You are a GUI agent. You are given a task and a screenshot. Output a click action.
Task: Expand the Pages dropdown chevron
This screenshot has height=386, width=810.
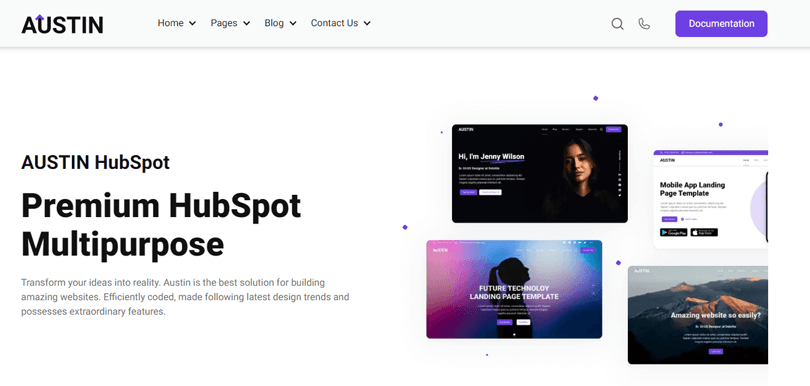[x=246, y=24]
